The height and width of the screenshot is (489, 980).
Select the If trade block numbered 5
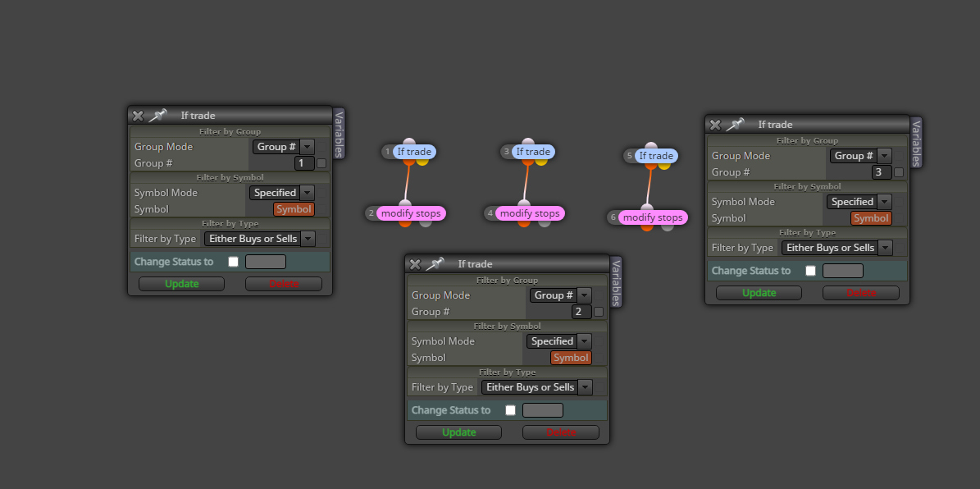657,156
